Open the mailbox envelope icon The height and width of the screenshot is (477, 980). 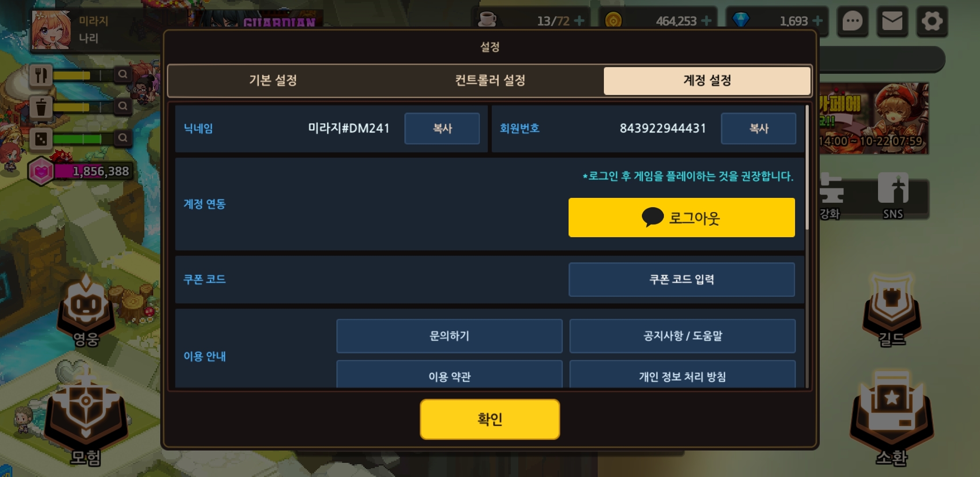coord(892,21)
